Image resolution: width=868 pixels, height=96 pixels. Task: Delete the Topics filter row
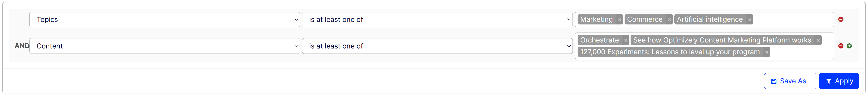841,20
